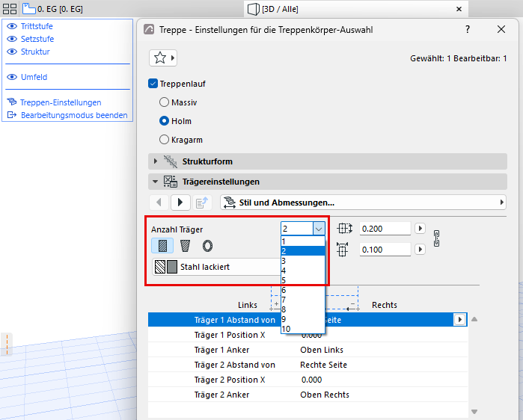
Task: Choose 3 in the beam count list
Action: (x=303, y=261)
